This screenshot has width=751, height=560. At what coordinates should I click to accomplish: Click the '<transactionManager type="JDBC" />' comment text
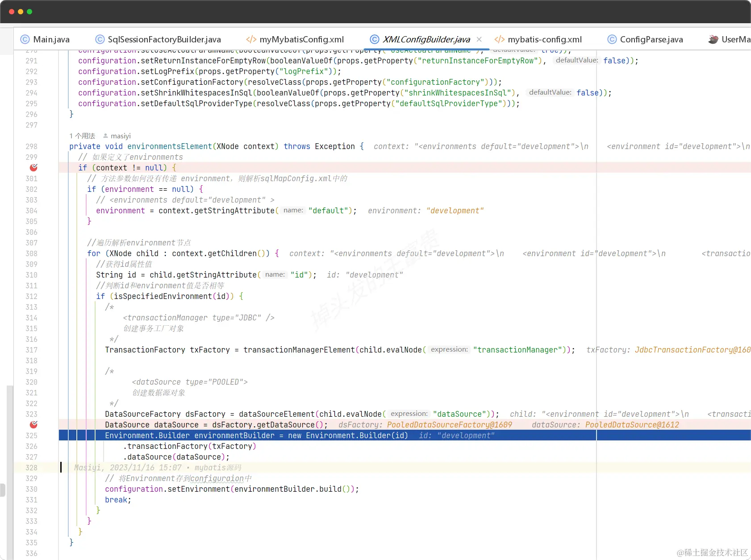[199, 318]
